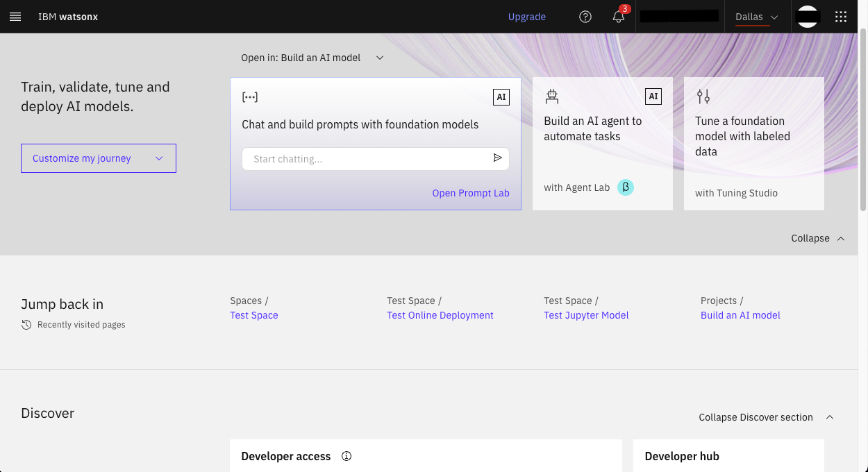The height and width of the screenshot is (472, 868).
Task: Open the help question mark icon
Action: coord(585,17)
